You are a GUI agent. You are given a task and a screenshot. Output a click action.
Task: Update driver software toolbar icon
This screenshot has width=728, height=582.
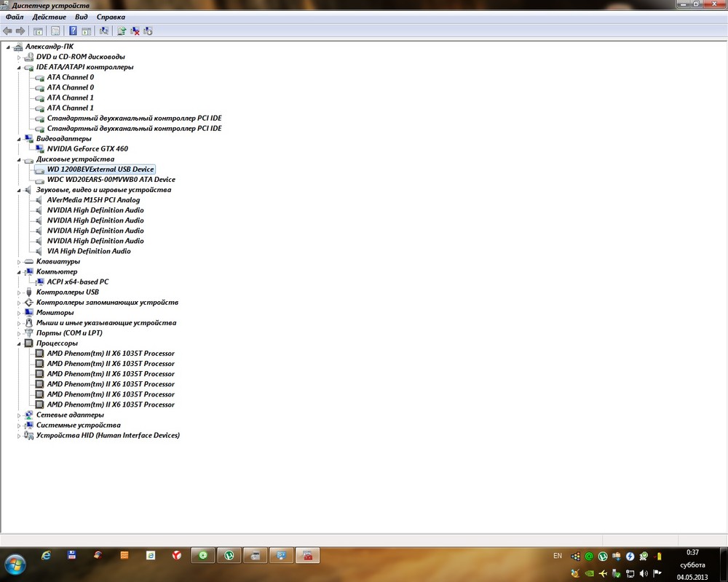(x=122, y=31)
